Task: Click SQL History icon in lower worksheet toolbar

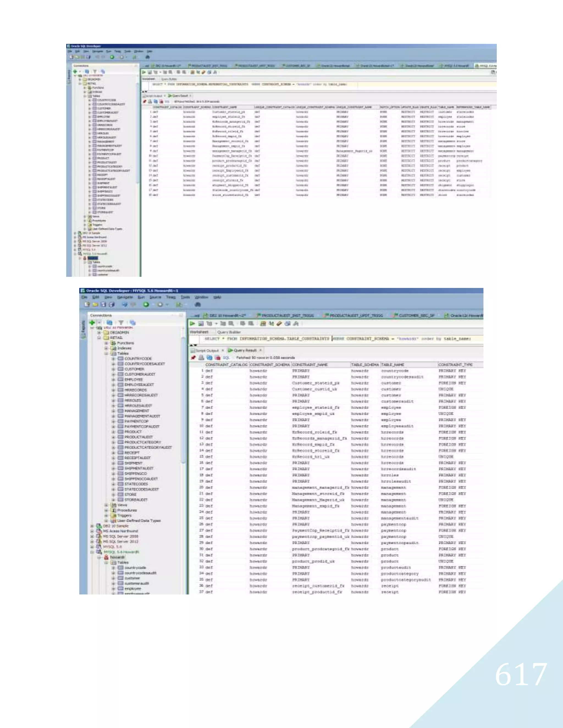Action: (x=288, y=324)
